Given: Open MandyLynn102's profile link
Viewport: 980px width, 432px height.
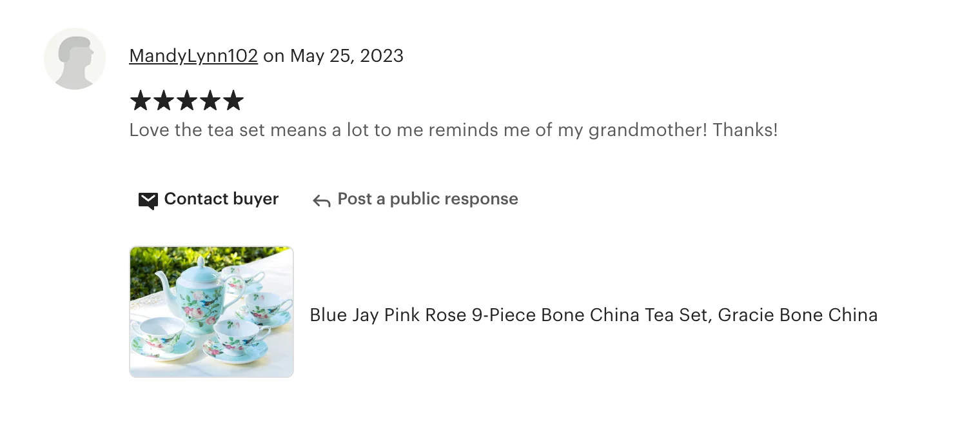Looking at the screenshot, I should point(193,56).
